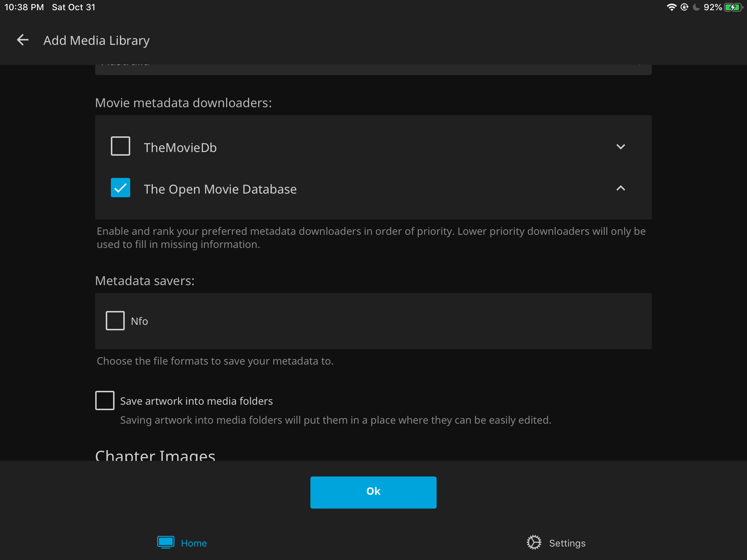This screenshot has width=747, height=560.
Task: Click the TheMovieDb label text
Action: tap(180, 148)
